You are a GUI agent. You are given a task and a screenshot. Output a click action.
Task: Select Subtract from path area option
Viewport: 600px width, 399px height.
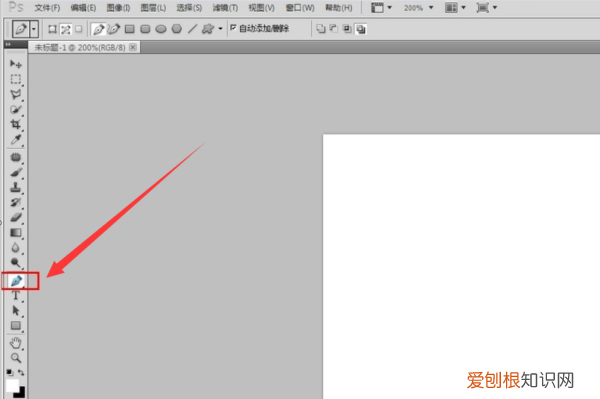(x=334, y=29)
